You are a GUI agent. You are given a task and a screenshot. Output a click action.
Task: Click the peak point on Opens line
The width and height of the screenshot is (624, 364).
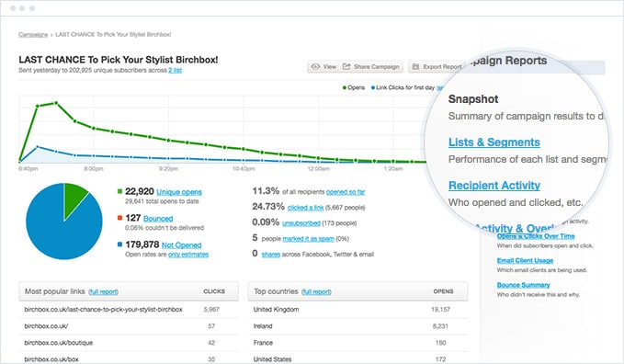[x=56, y=103]
